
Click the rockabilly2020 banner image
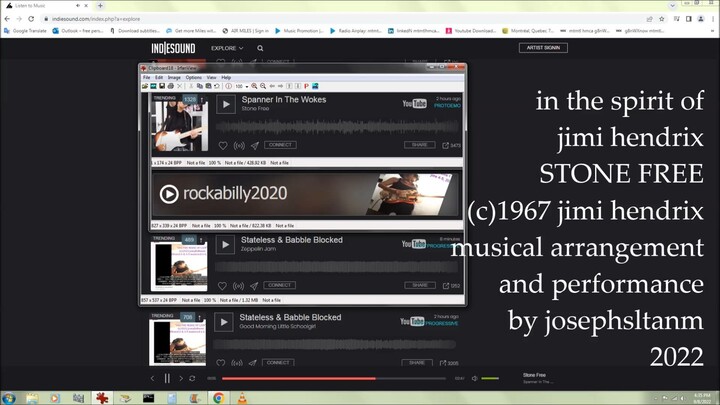(306, 194)
